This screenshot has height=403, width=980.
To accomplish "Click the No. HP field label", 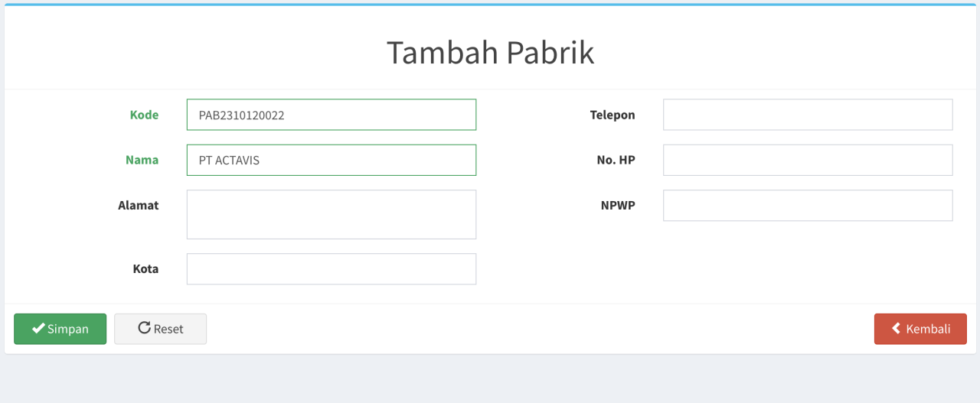I will [616, 160].
